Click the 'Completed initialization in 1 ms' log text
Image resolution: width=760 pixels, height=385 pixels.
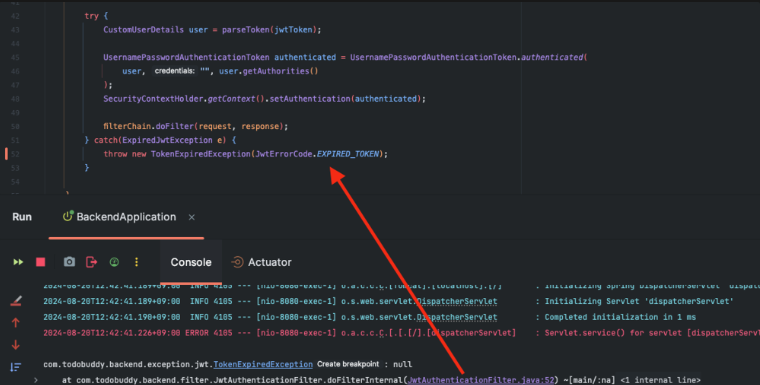pyautogui.click(x=620, y=317)
